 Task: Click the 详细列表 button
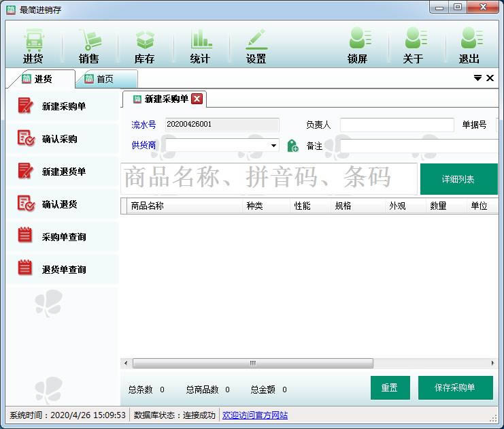[458, 179]
